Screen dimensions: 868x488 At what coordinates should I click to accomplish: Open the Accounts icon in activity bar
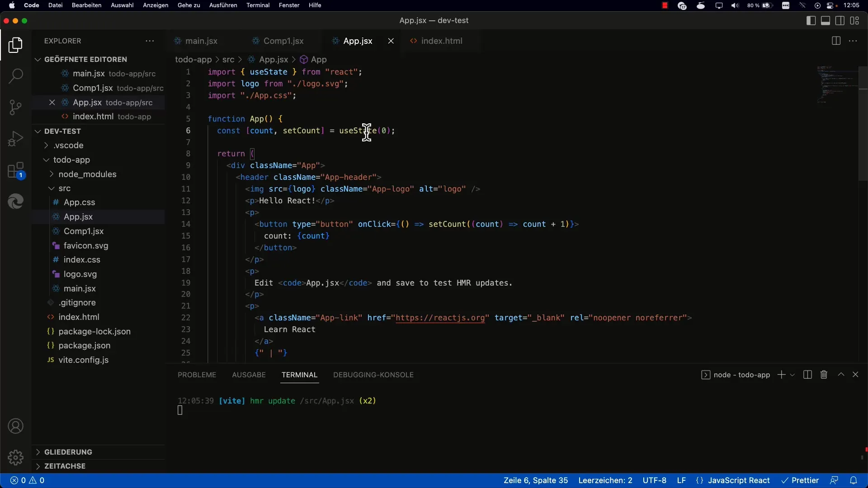pyautogui.click(x=16, y=426)
